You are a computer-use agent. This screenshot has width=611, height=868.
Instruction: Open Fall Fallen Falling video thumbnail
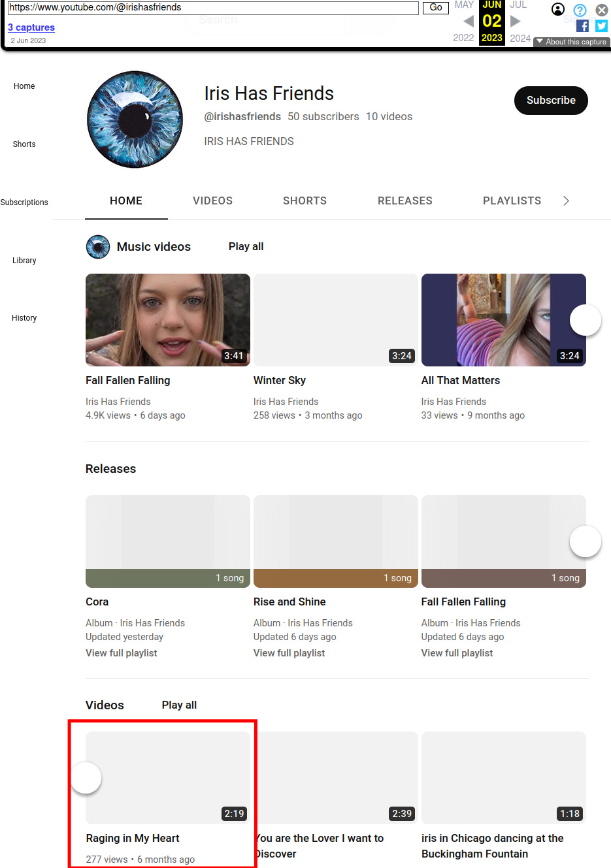168,320
